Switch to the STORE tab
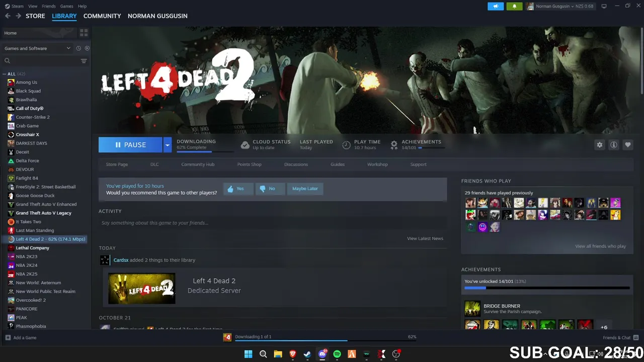Screen dimensions: 644x362 point(35,16)
